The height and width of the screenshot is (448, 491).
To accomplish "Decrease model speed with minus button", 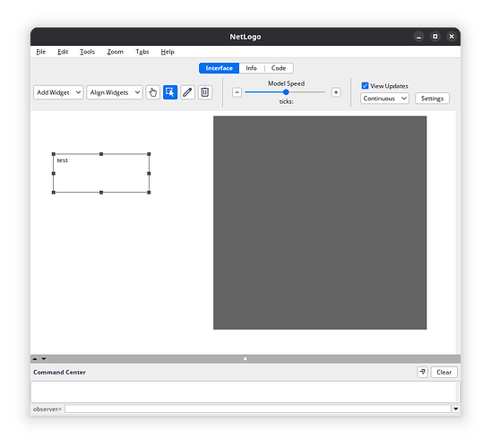I will pyautogui.click(x=237, y=92).
